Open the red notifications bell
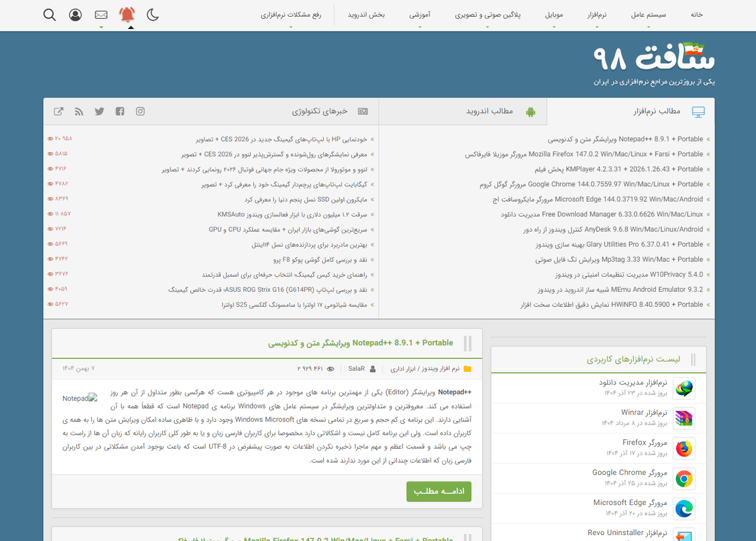Viewport: 756px width, 541px height. [x=127, y=15]
